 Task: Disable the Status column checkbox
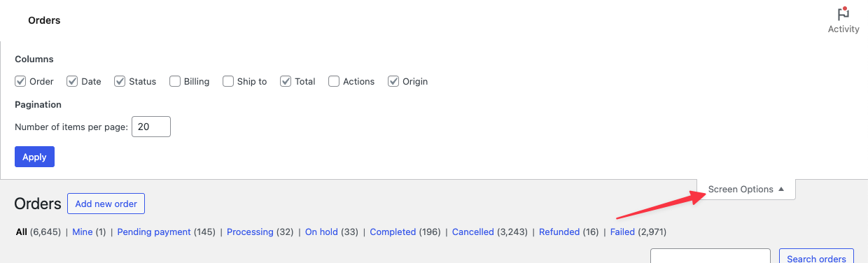[x=120, y=81]
